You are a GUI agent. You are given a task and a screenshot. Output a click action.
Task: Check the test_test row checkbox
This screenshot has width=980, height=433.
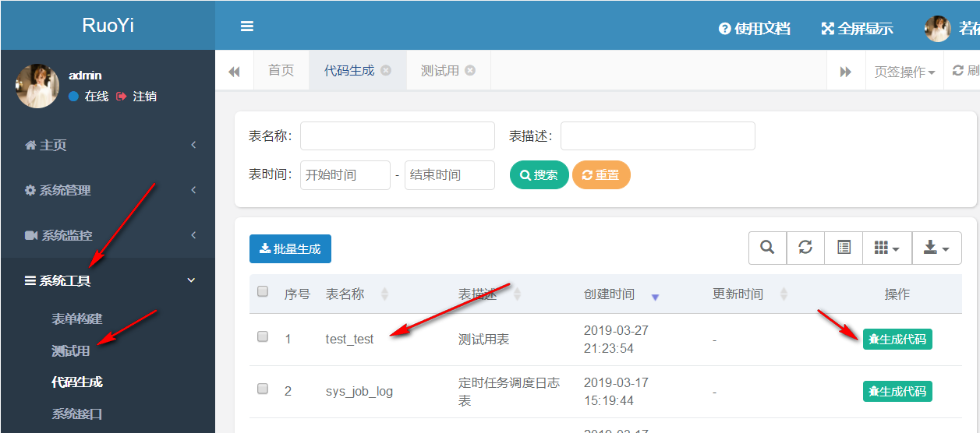[x=263, y=336]
